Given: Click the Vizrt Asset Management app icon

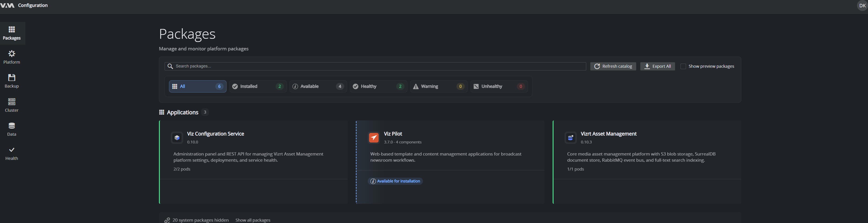Looking at the screenshot, I should (x=570, y=137).
